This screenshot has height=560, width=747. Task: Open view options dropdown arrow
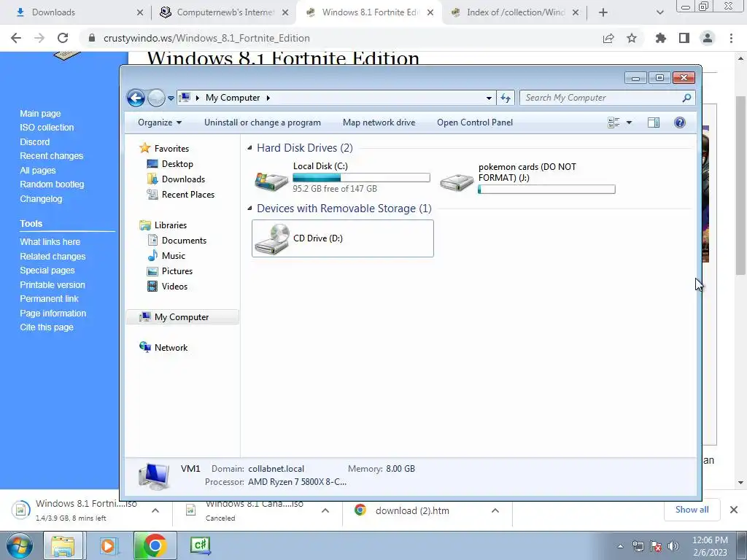(629, 122)
